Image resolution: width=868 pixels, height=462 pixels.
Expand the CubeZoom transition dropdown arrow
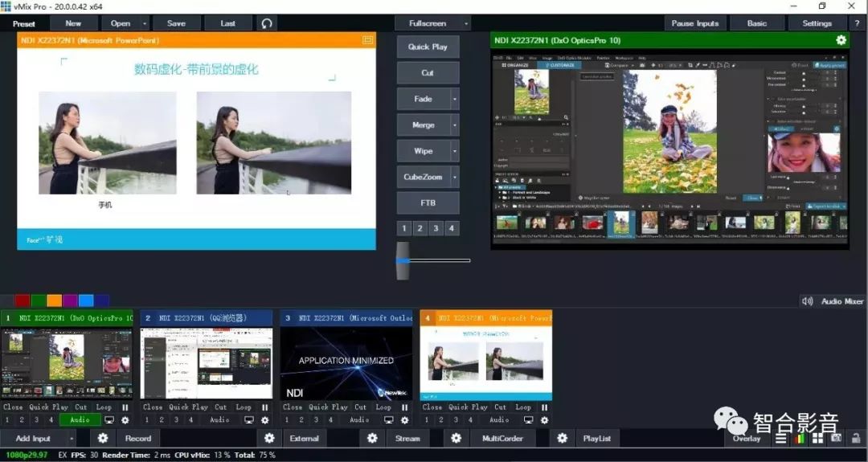click(454, 177)
